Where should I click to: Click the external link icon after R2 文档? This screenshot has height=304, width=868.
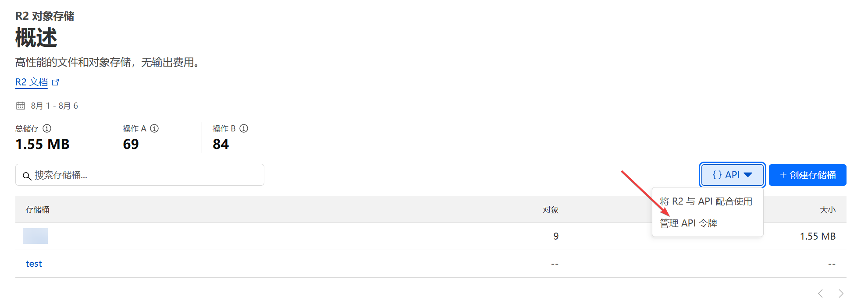coord(56,82)
